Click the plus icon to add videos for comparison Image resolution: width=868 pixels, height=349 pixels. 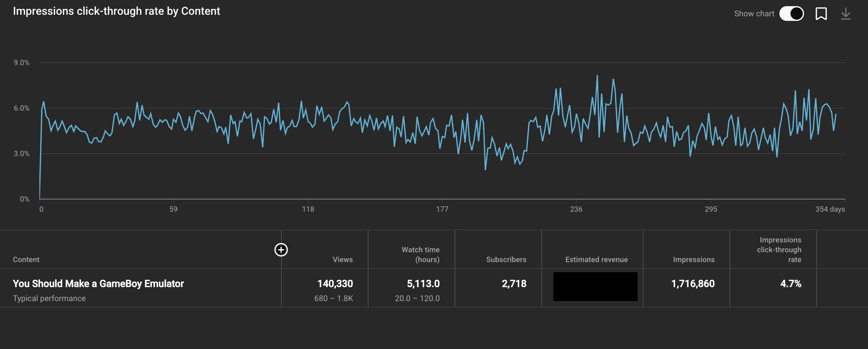281,250
